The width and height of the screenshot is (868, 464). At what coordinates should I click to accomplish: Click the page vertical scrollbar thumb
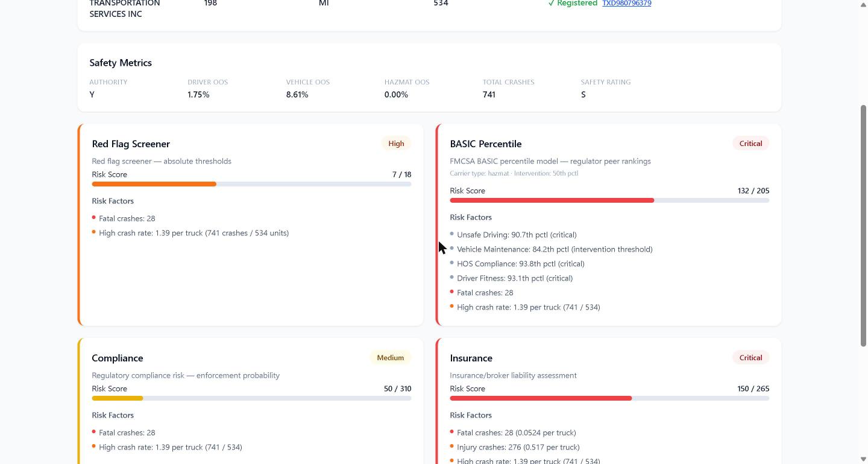(863, 226)
